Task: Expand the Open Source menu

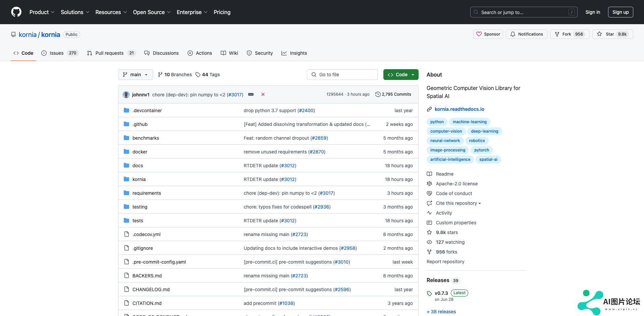Action: pyautogui.click(x=152, y=12)
